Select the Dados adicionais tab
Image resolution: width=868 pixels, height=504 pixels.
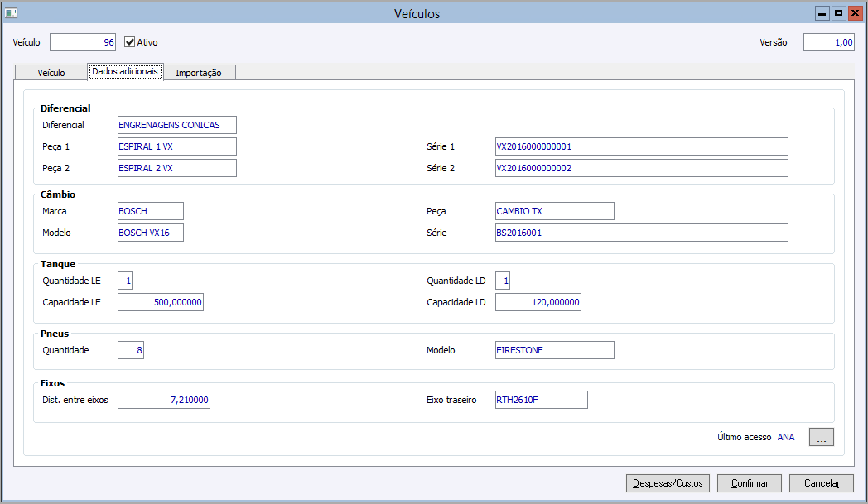125,72
